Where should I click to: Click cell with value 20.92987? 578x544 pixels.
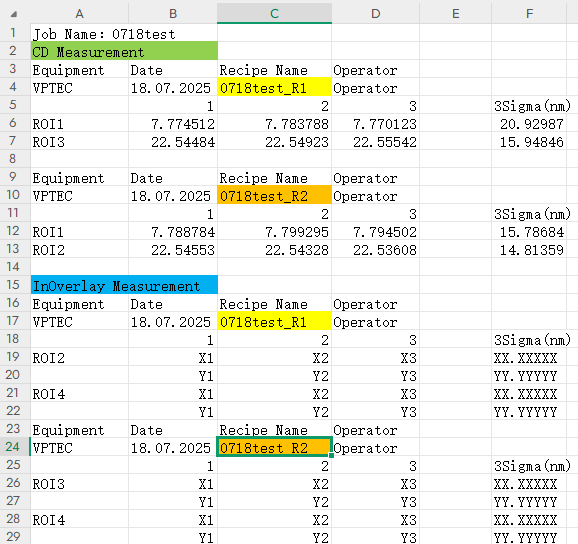(x=529, y=123)
